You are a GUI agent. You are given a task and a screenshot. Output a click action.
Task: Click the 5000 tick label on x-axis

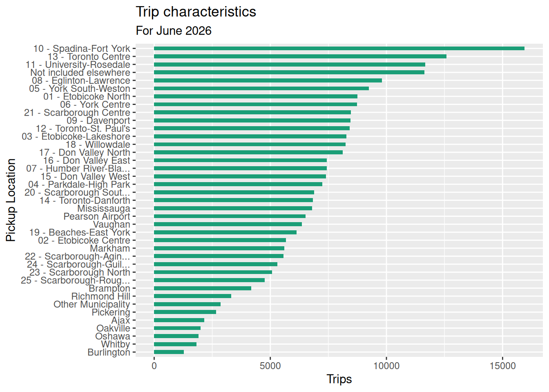click(270, 366)
